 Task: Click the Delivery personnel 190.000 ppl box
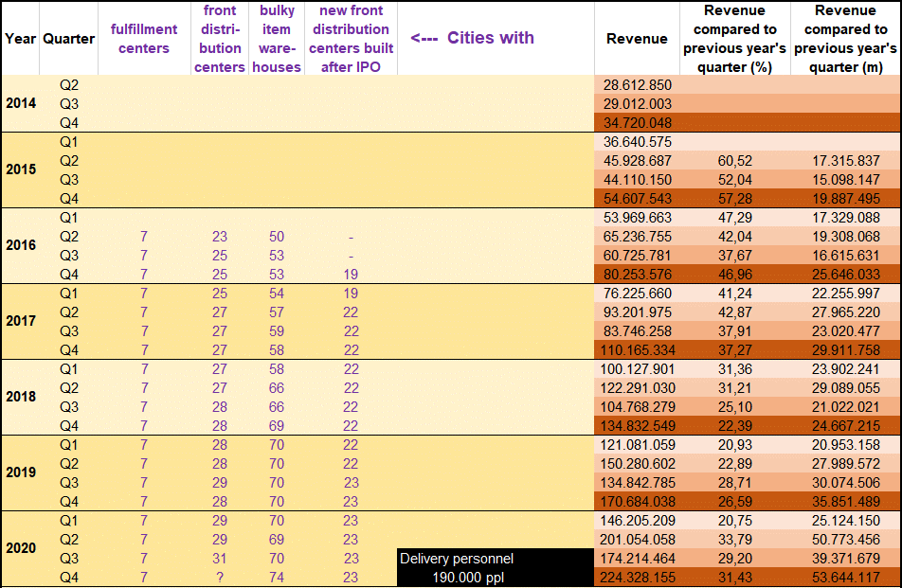496,568
